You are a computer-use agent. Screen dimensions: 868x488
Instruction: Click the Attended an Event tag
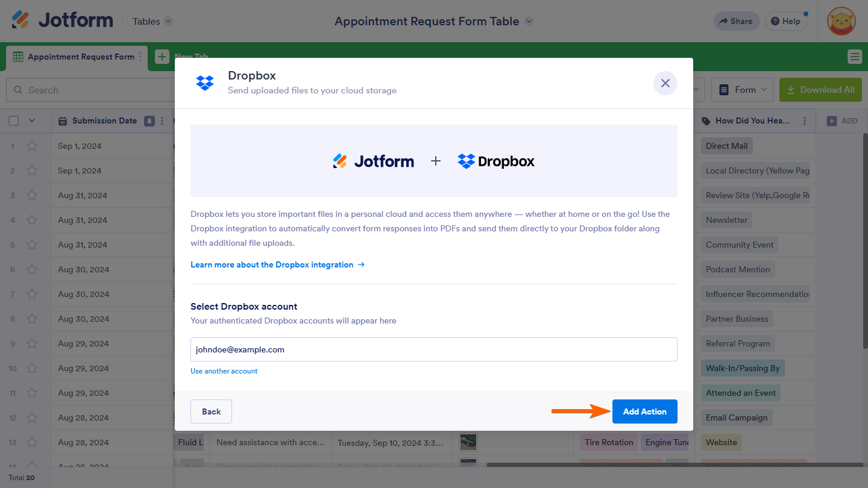click(741, 393)
